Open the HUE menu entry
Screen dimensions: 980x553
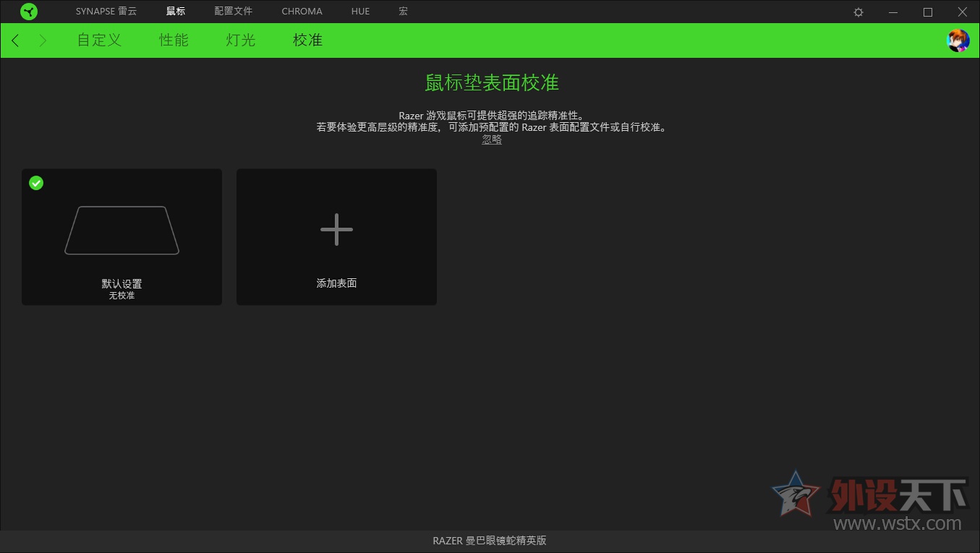pos(360,12)
